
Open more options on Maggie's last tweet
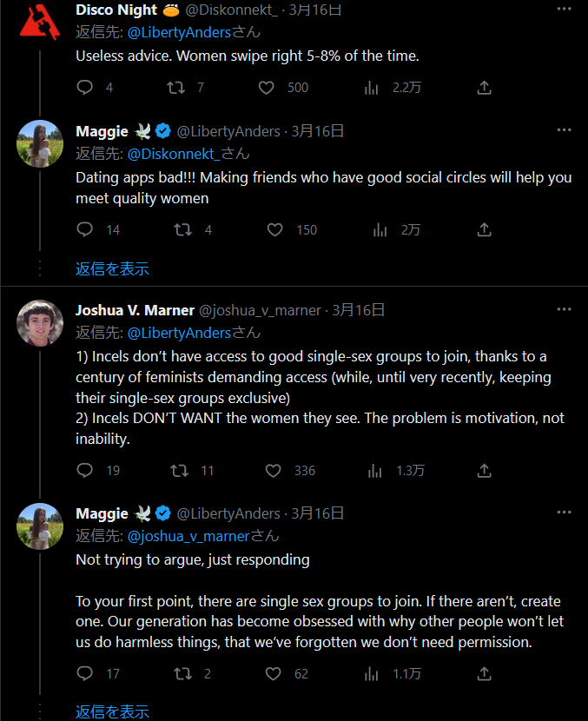(x=564, y=513)
